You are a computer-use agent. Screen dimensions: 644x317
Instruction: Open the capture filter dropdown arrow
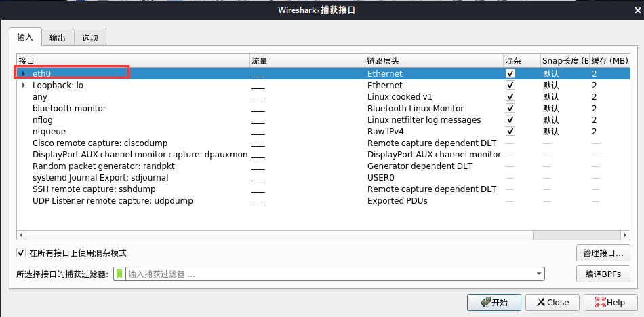click(539, 274)
